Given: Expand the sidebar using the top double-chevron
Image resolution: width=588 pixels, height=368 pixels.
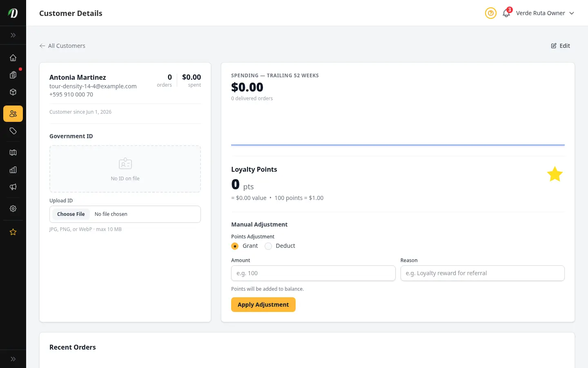Looking at the screenshot, I should (13, 35).
